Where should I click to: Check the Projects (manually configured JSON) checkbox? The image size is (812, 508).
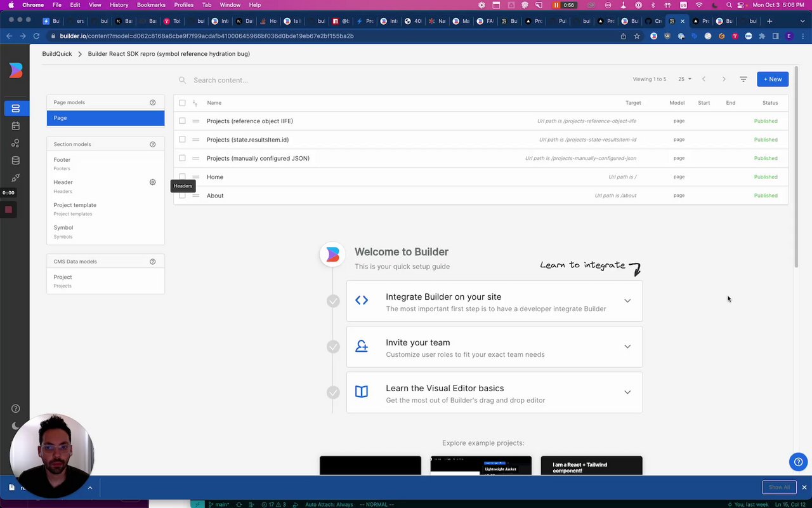(182, 158)
